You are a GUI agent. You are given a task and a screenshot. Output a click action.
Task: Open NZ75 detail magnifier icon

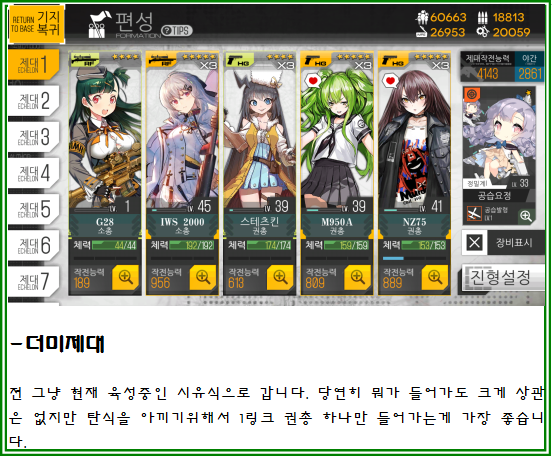pos(435,277)
